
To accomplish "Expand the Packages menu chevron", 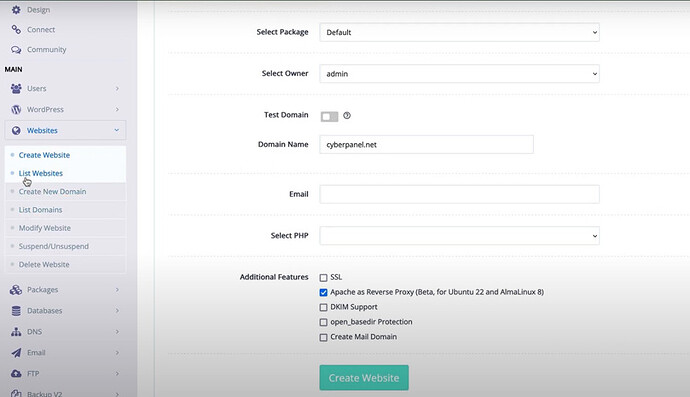I will coord(117,290).
